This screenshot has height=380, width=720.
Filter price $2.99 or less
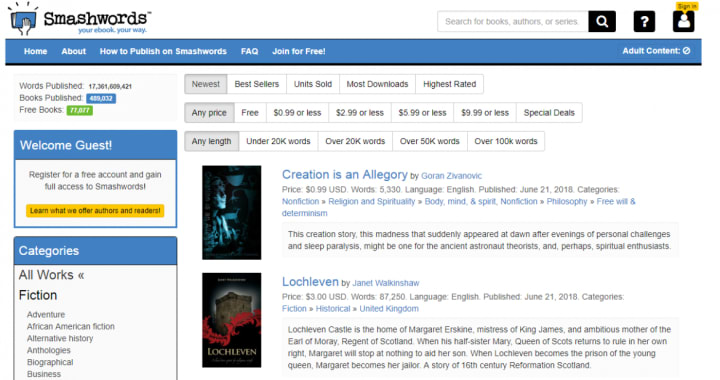(360, 112)
